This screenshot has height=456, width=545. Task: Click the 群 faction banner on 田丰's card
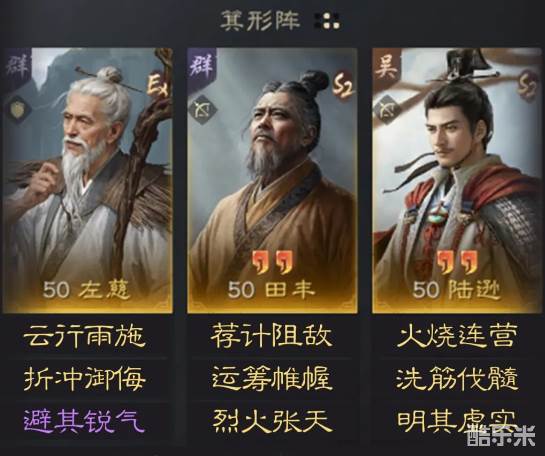pyautogui.click(x=202, y=68)
